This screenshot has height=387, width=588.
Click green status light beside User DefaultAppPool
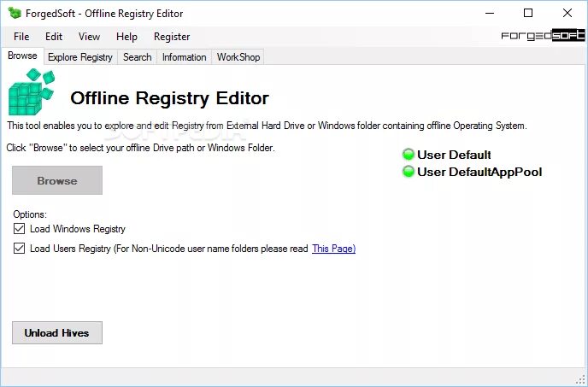click(x=408, y=172)
